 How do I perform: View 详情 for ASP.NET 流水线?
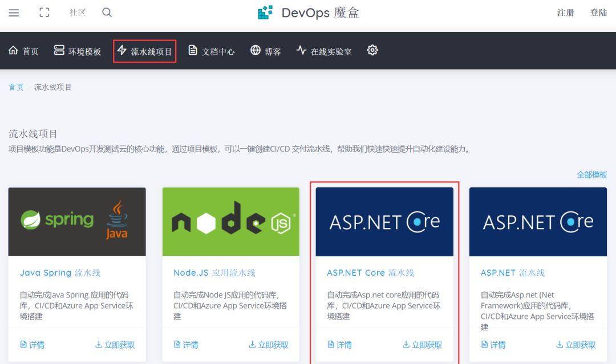(x=493, y=345)
